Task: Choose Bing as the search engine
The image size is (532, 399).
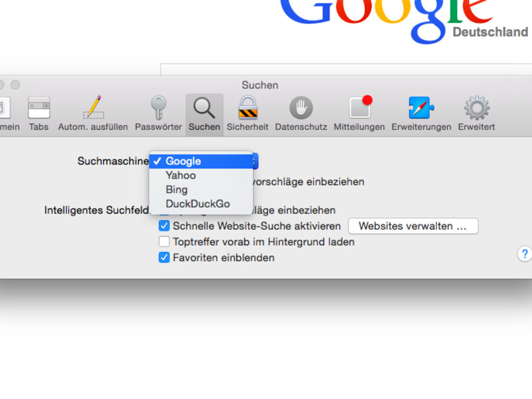Action: pos(201,190)
